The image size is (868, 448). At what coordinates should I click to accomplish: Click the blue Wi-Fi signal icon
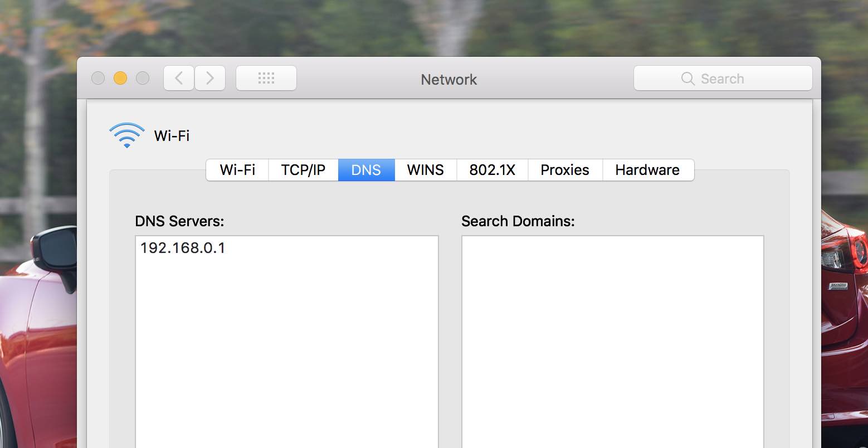[126, 135]
